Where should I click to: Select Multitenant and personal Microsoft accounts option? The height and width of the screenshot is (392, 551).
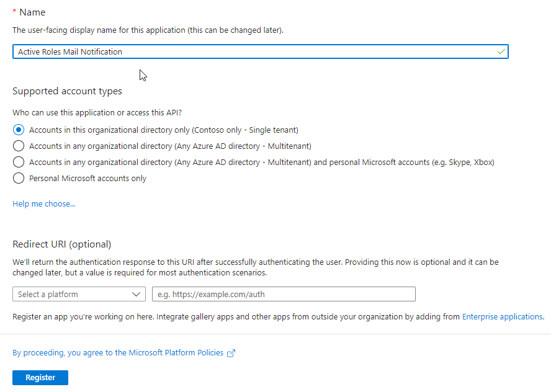(x=19, y=162)
